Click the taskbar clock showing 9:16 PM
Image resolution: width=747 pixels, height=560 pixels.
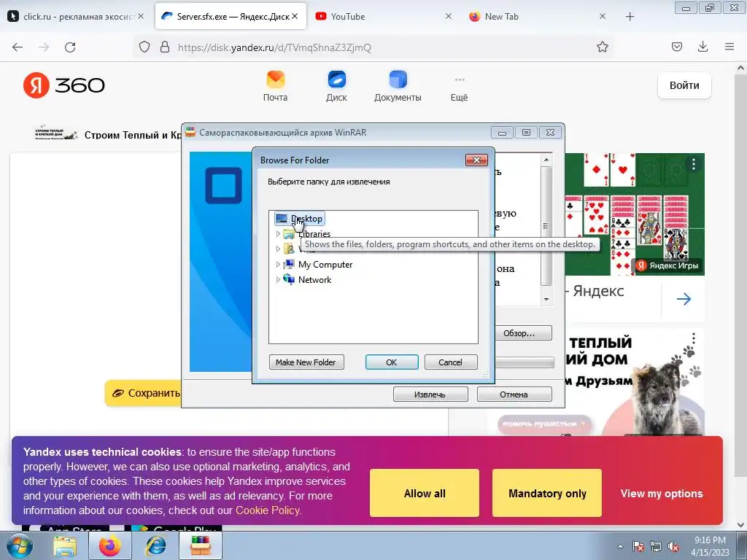pos(710,546)
